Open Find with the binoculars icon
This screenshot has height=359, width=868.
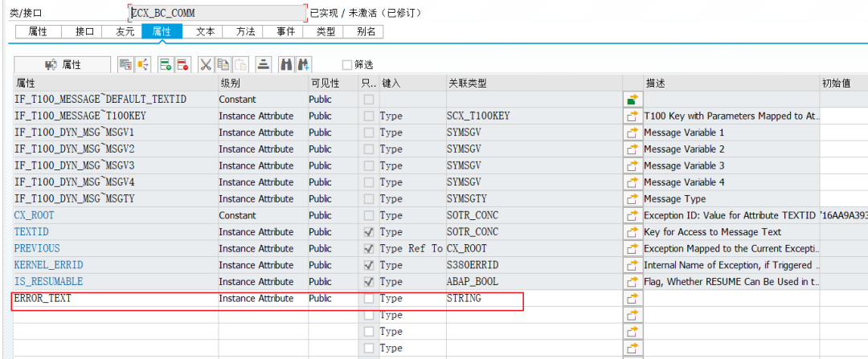285,65
